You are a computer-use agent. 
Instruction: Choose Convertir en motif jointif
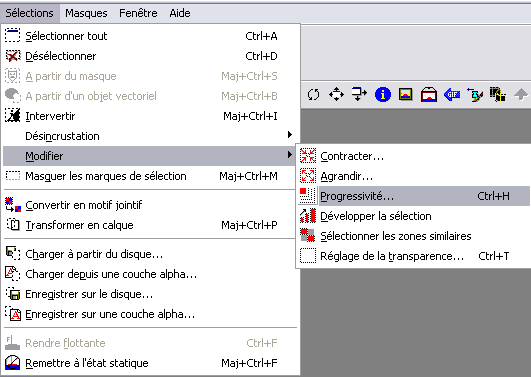click(150, 205)
